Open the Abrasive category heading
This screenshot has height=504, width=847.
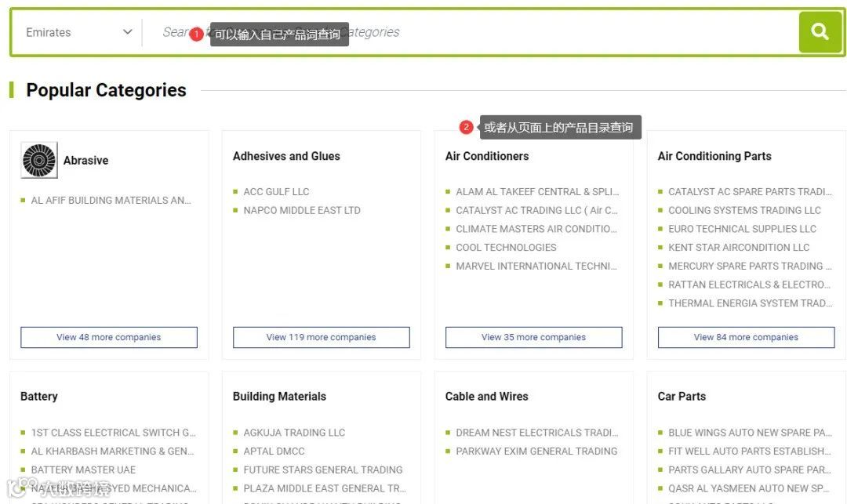pos(86,160)
